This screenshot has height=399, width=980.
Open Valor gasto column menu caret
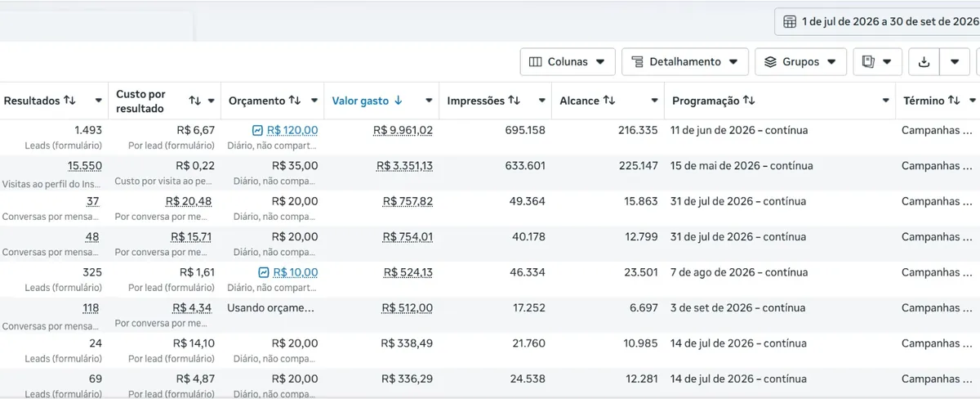click(x=429, y=101)
